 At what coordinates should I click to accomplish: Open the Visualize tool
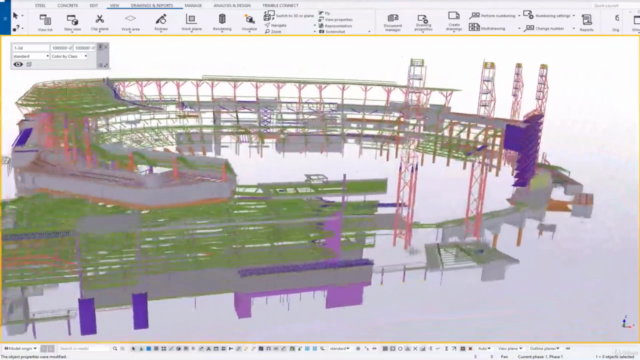249,22
